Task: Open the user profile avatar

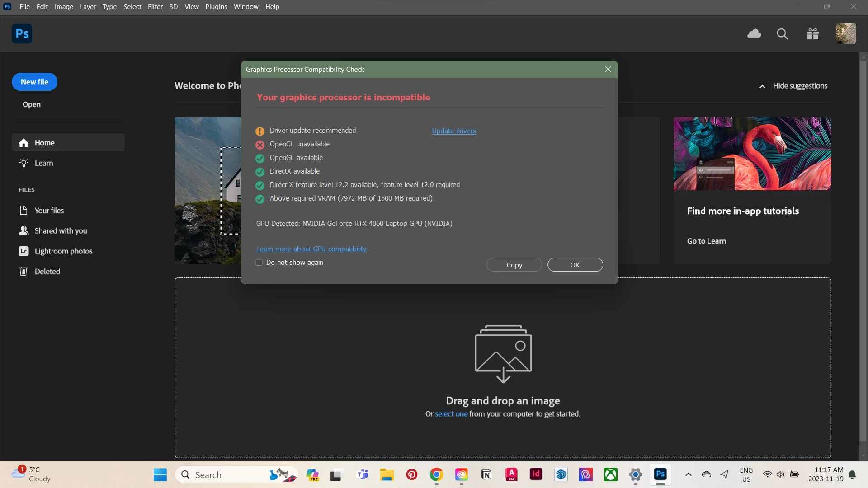Action: (845, 34)
